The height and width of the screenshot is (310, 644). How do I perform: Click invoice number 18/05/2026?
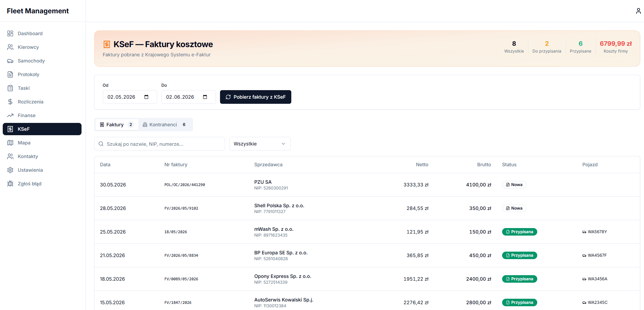click(176, 232)
